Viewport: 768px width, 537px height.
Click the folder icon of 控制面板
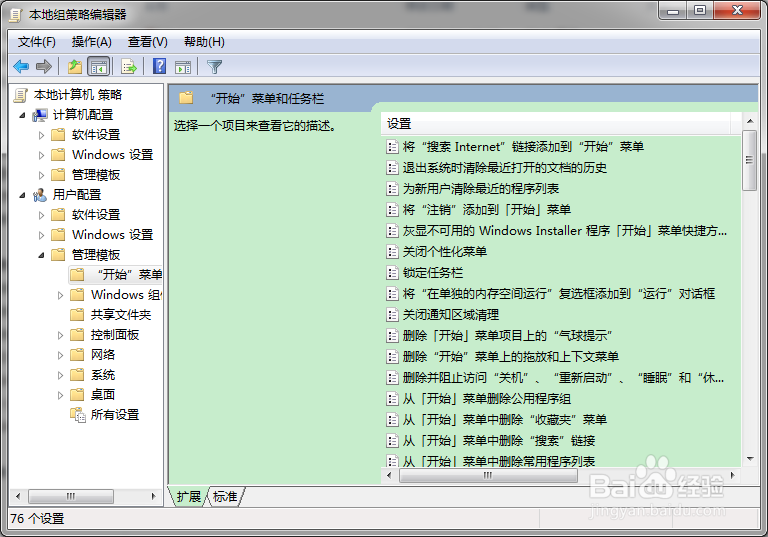click(77, 335)
